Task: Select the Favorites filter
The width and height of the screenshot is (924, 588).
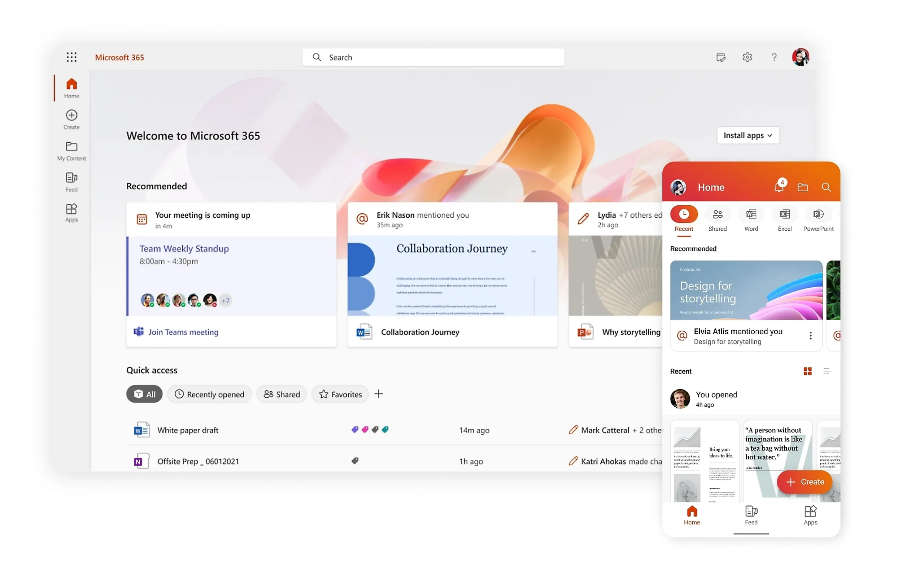Action: click(x=340, y=394)
